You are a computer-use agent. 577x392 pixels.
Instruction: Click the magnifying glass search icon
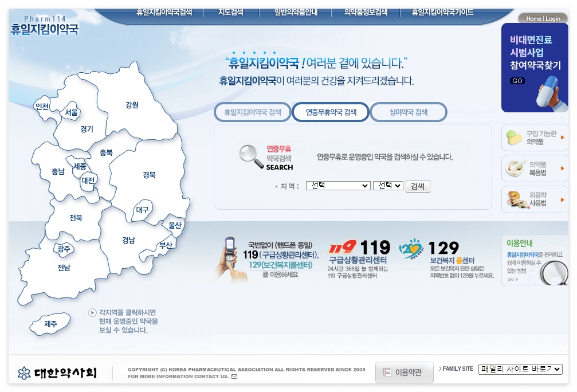point(251,156)
